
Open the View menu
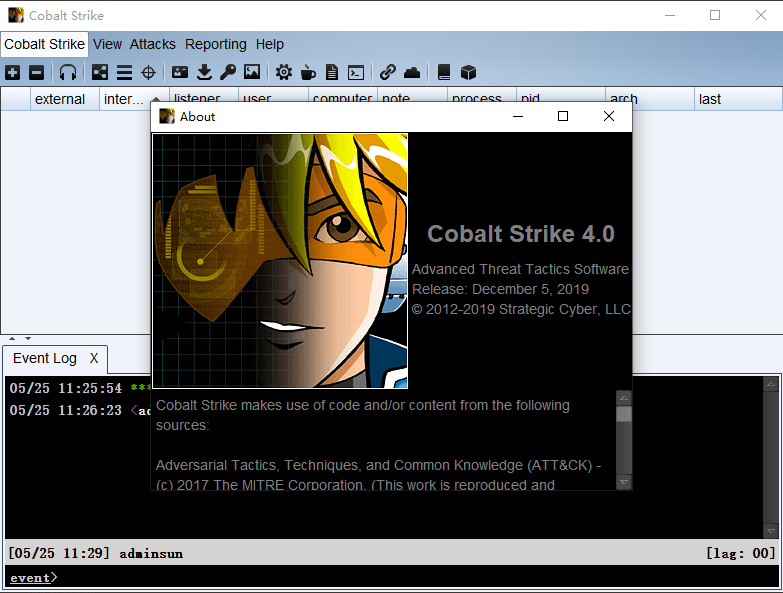[x=107, y=44]
